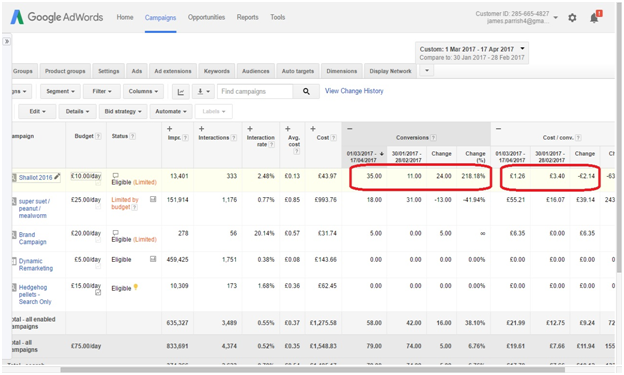Image resolution: width=624 pixels, height=375 pixels.
Task: Open the Brand Campaign link
Action: click(x=33, y=238)
